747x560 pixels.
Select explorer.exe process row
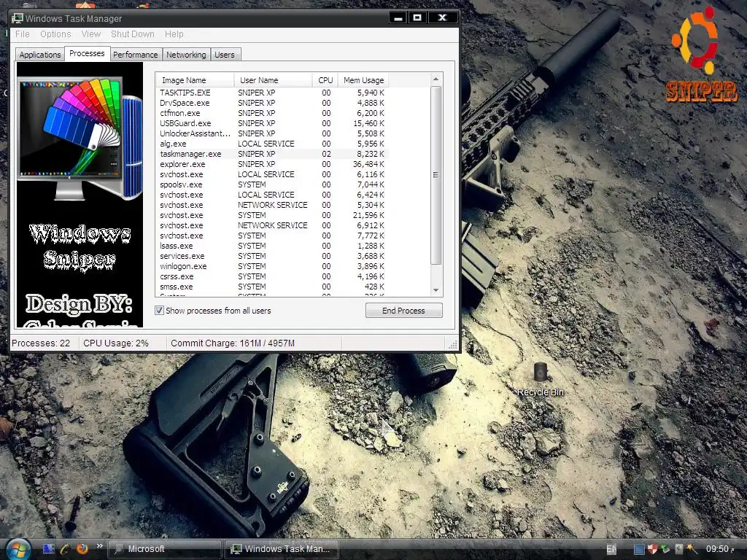(x=272, y=164)
